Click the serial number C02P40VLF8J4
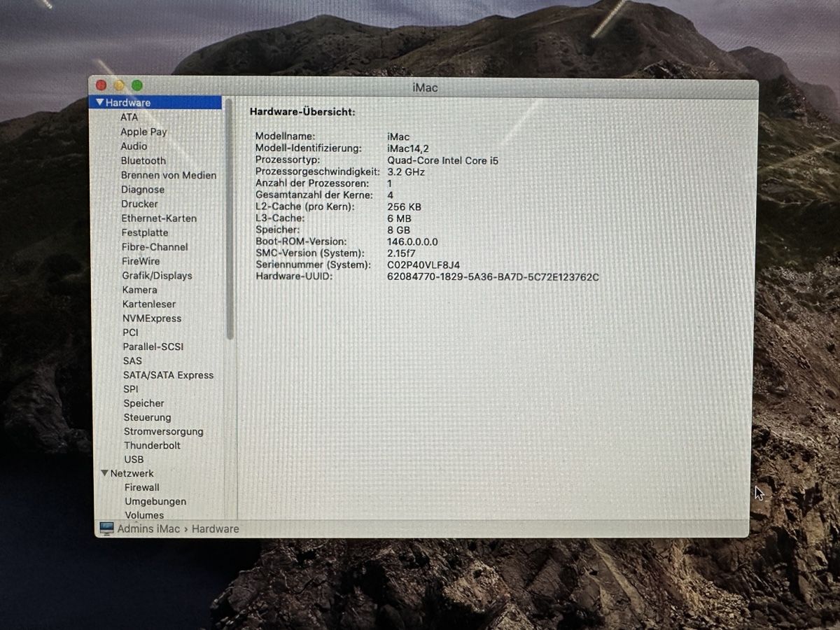The image size is (840, 630). 423,265
